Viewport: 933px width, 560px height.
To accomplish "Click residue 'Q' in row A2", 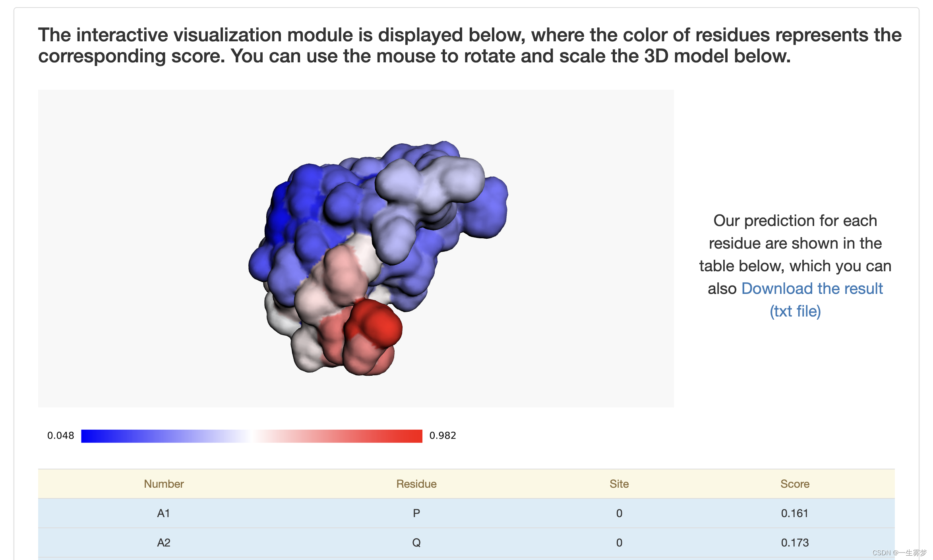I will [416, 543].
